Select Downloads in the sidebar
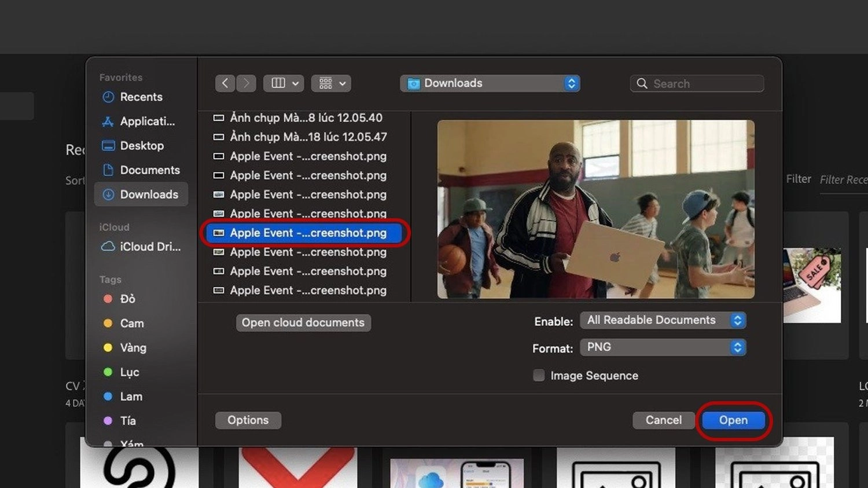This screenshot has width=868, height=488. click(141, 195)
